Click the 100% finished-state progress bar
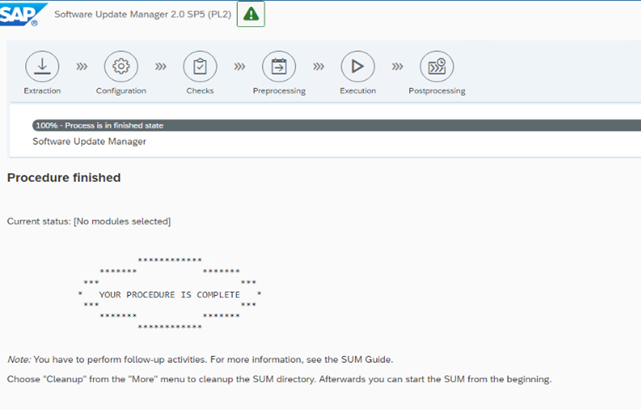641x410 pixels. [x=336, y=125]
